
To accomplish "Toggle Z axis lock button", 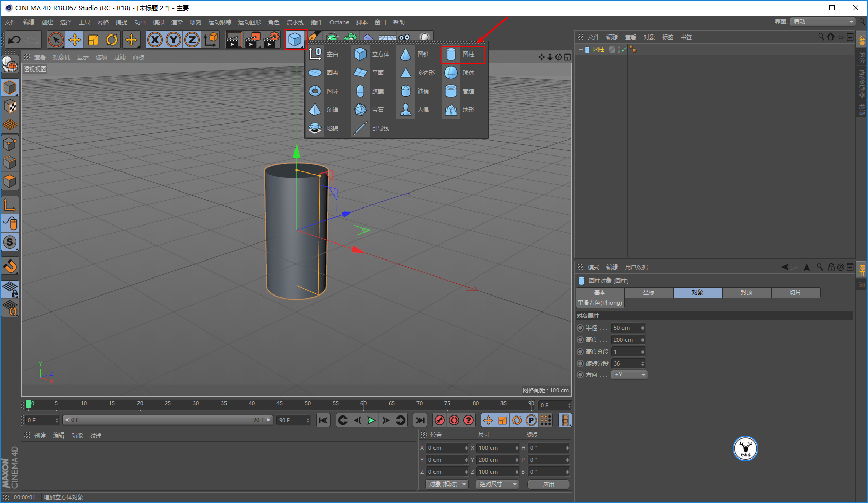I will click(192, 40).
